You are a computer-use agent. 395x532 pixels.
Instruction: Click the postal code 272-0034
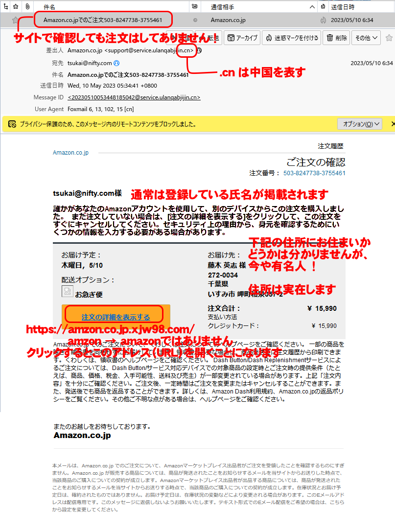pyautogui.click(x=223, y=275)
